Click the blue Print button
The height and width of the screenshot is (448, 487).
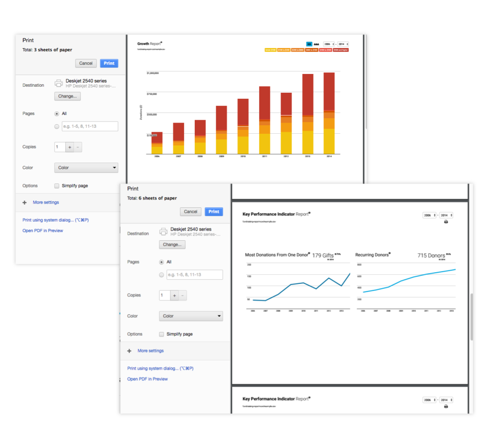(214, 211)
